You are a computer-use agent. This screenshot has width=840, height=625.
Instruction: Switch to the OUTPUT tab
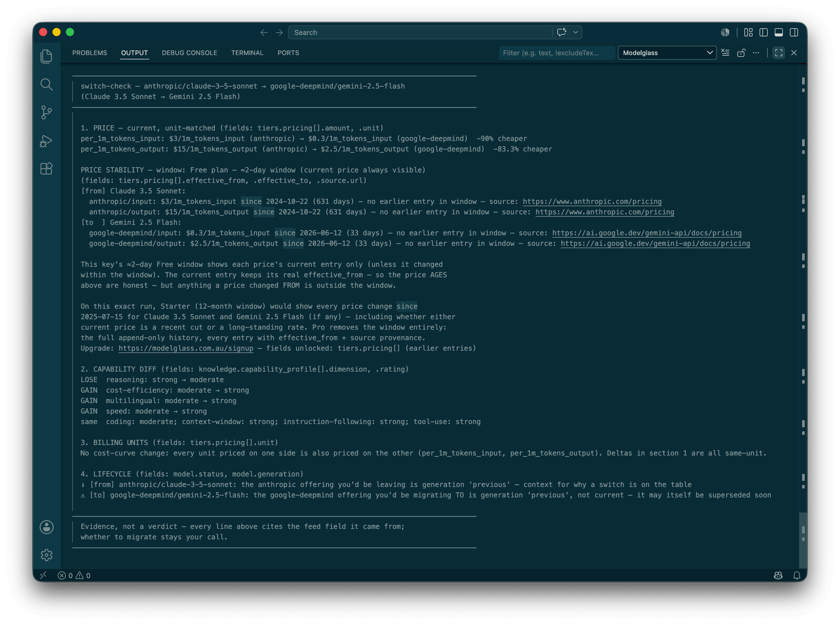[134, 53]
